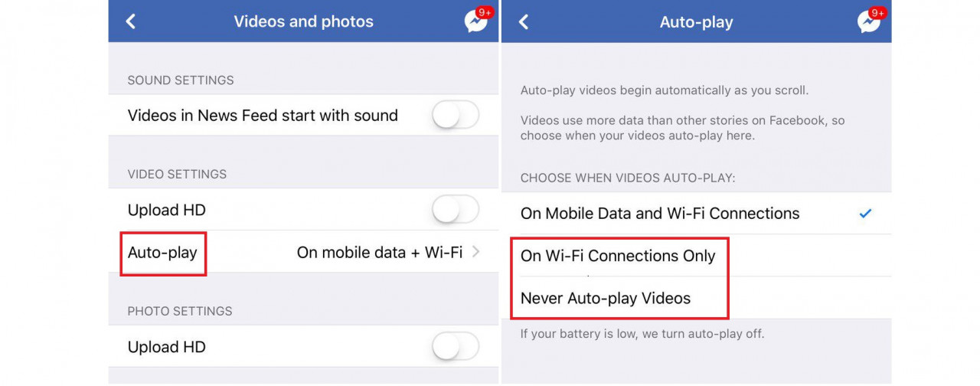The image size is (980, 386).
Task: Tap Videos in News Feed start with sound label
Action: click(263, 116)
